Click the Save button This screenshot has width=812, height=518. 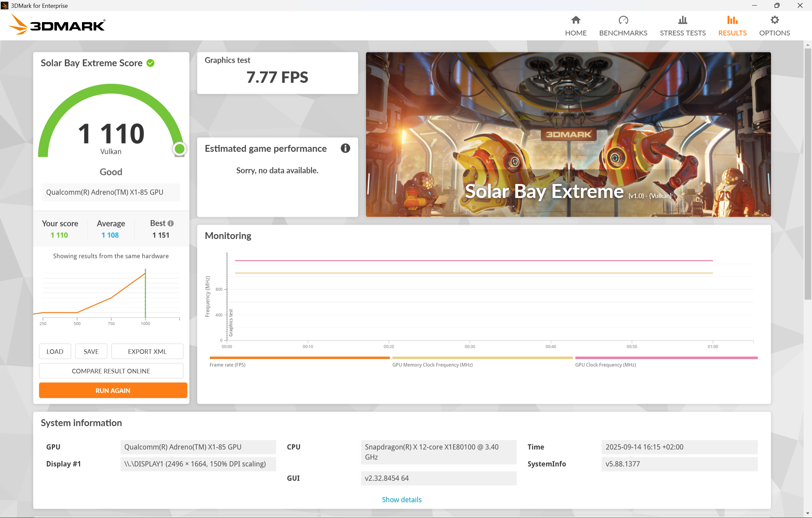pos(91,351)
